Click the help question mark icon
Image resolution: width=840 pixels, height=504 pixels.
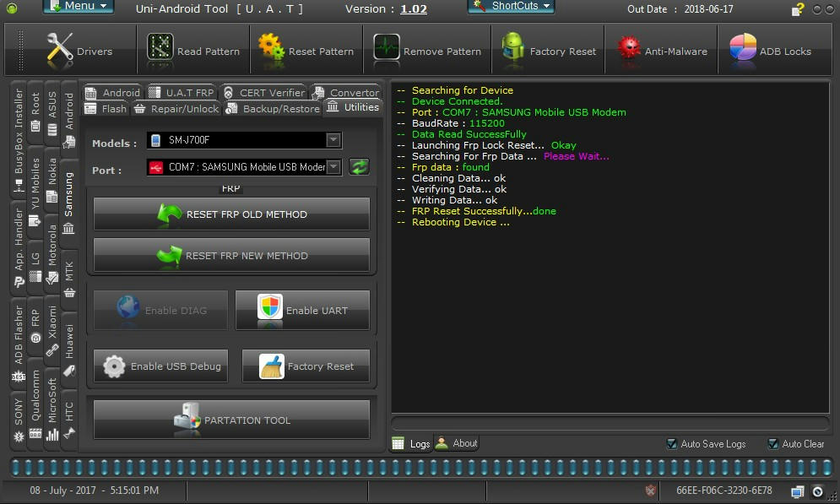(x=798, y=9)
